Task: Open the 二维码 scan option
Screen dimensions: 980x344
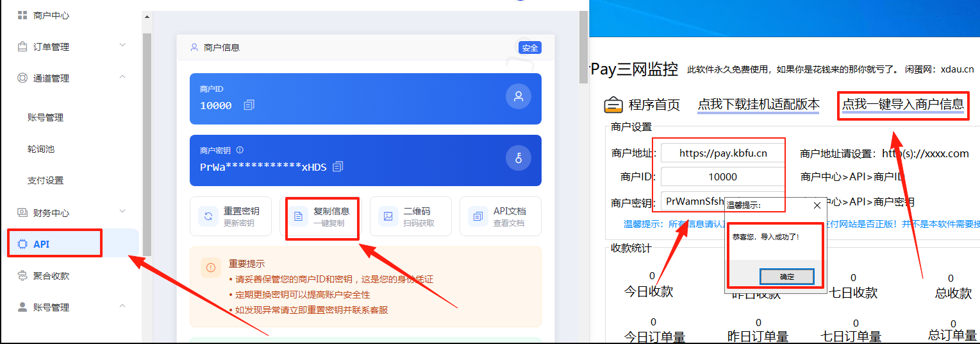Action: [x=410, y=216]
